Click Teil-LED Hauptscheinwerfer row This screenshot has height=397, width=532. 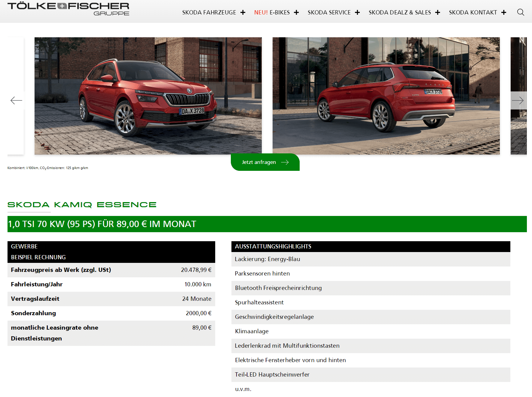371,374
